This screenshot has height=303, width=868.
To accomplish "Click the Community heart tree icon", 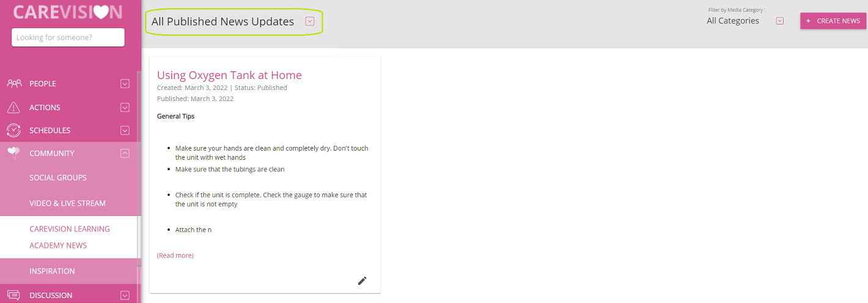I will point(13,153).
